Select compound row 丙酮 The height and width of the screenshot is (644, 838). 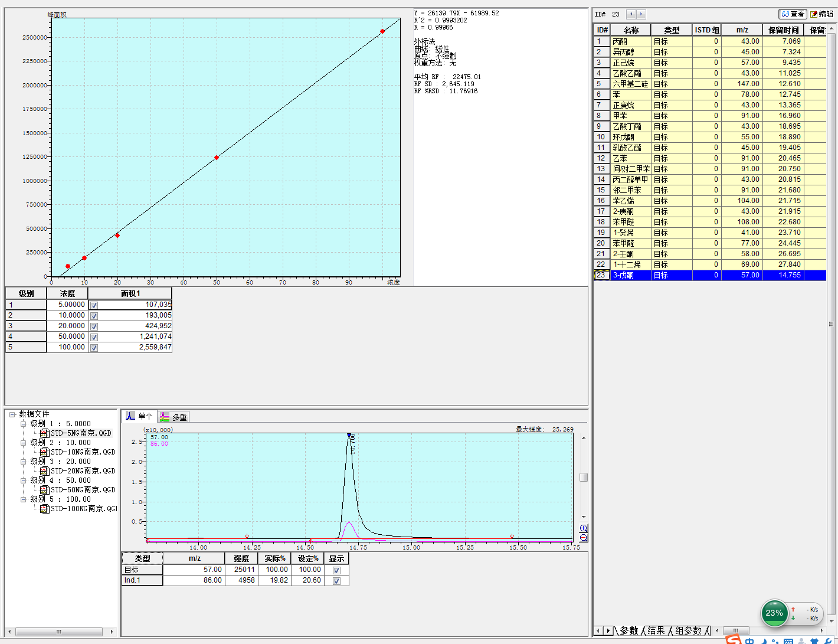[710, 41]
